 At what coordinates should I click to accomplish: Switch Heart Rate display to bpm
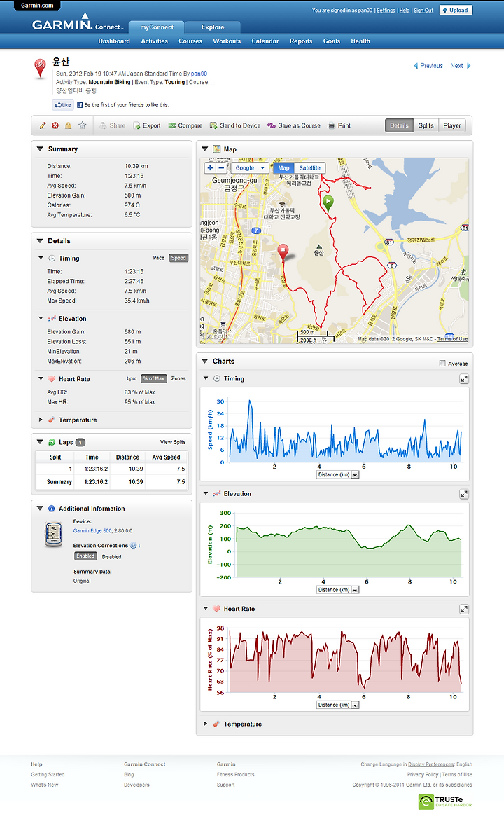pyautogui.click(x=132, y=379)
